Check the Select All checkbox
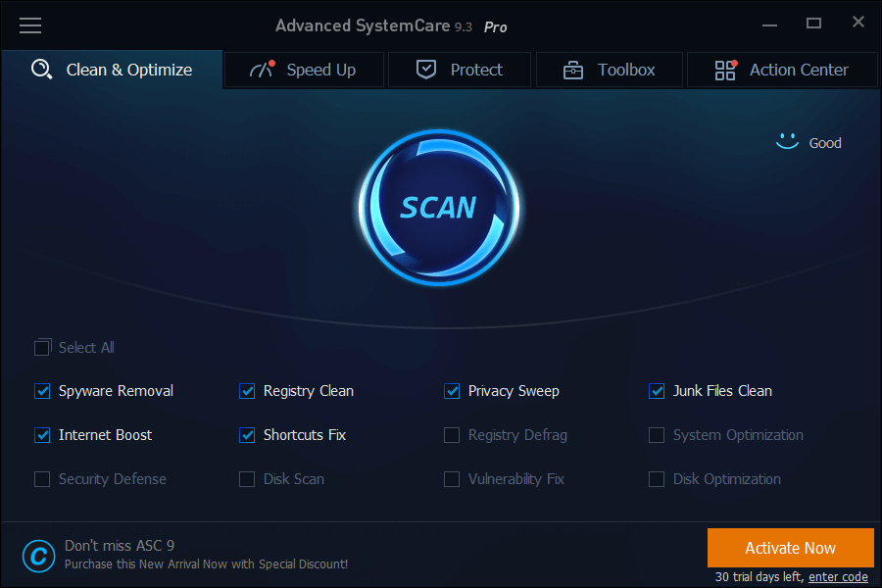The width and height of the screenshot is (882, 588). click(x=43, y=347)
